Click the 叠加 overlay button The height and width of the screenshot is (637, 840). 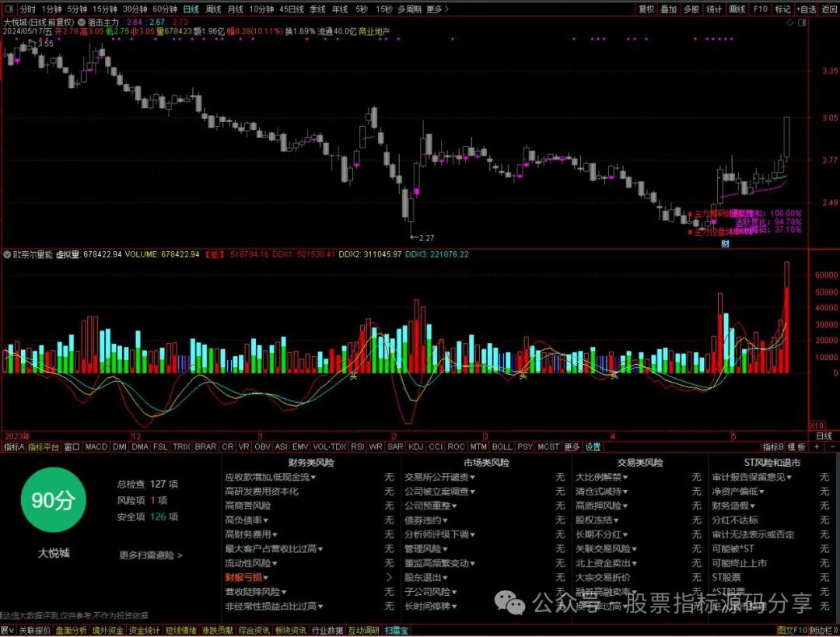669,9
